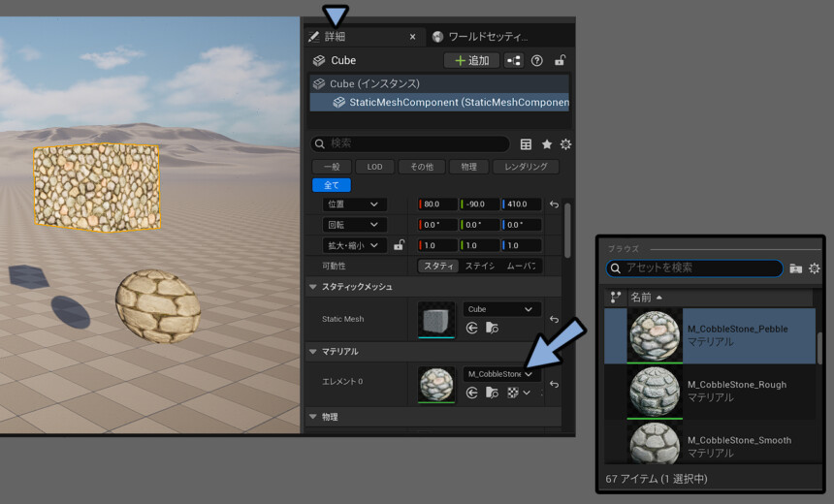Viewport: 834px width, 504px height.
Task: Open the M_CobbleStone material dropdown
Action: coord(502,374)
